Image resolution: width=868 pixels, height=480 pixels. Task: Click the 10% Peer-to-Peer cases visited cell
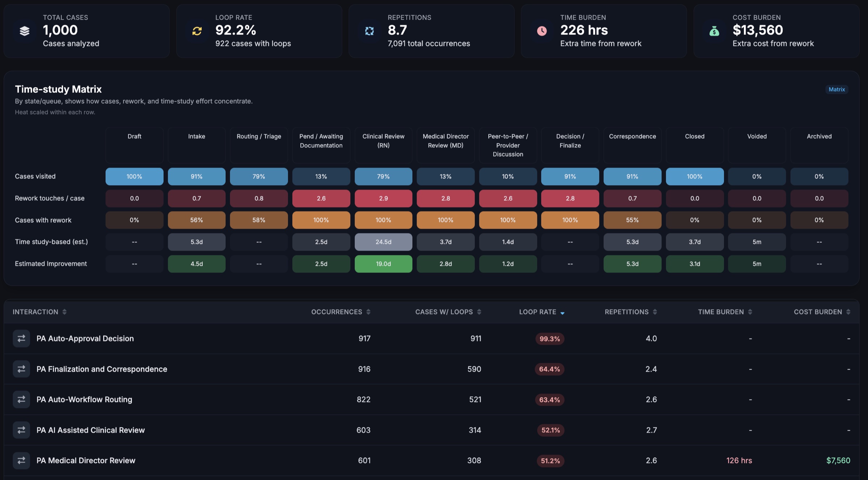click(x=508, y=177)
